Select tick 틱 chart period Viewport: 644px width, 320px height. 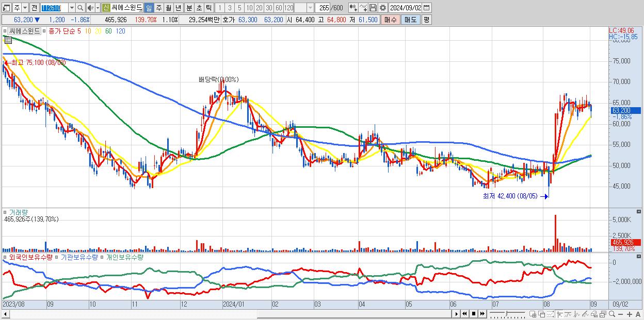pos(208,8)
